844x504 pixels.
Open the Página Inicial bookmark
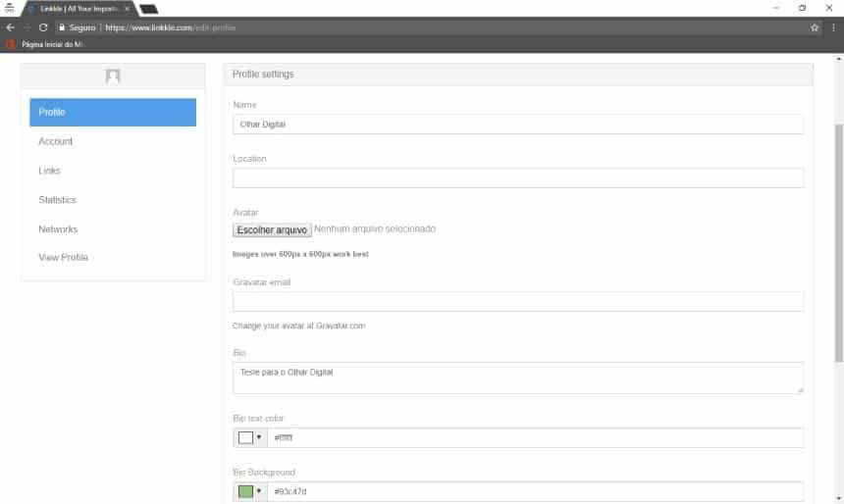tap(46, 44)
